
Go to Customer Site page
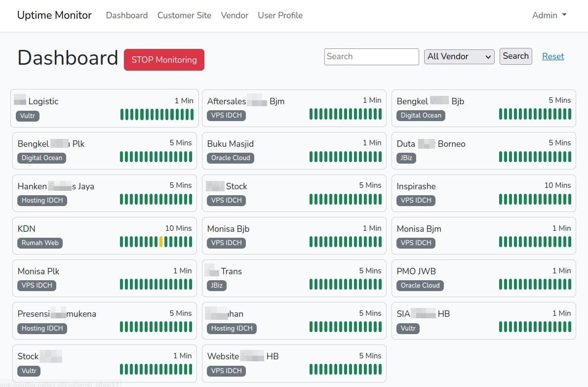184,15
